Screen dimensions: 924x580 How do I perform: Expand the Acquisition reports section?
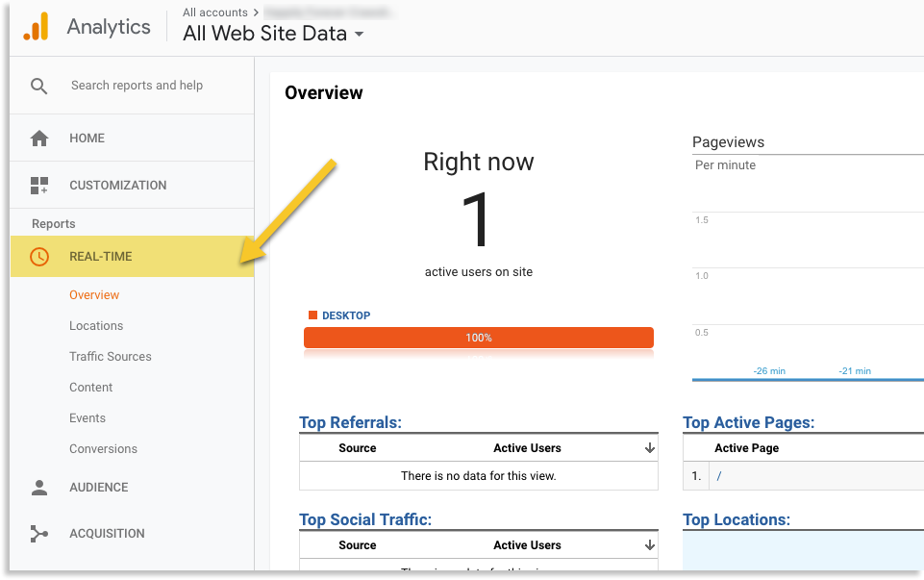pos(107,534)
